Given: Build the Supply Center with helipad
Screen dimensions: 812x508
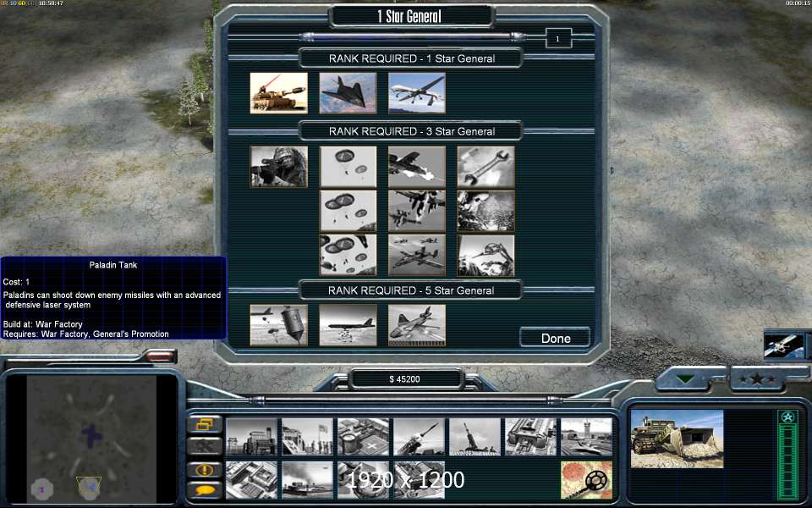Looking at the screenshot, I should click(363, 437).
